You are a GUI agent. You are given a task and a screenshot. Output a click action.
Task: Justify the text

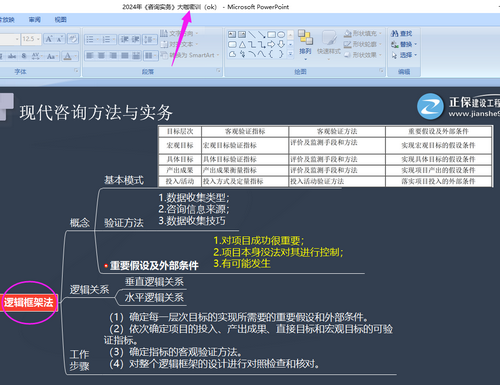point(125,55)
